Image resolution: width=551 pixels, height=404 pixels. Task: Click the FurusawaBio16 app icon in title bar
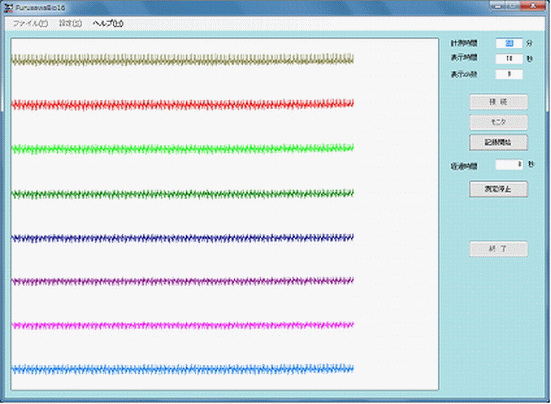[9, 8]
